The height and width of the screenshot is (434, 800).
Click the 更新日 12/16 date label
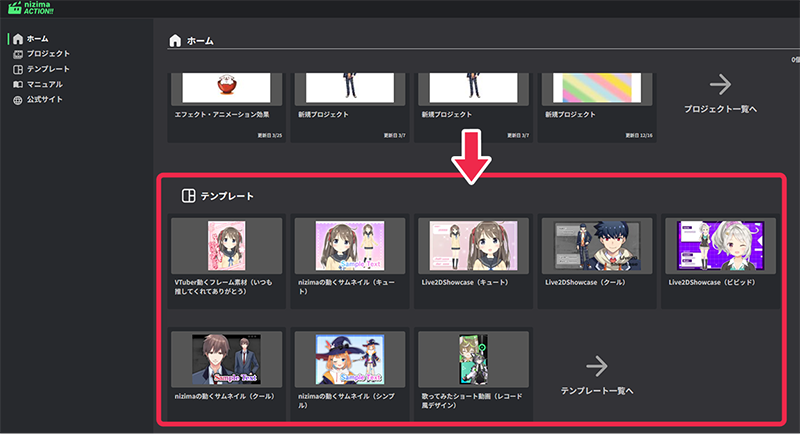(639, 136)
